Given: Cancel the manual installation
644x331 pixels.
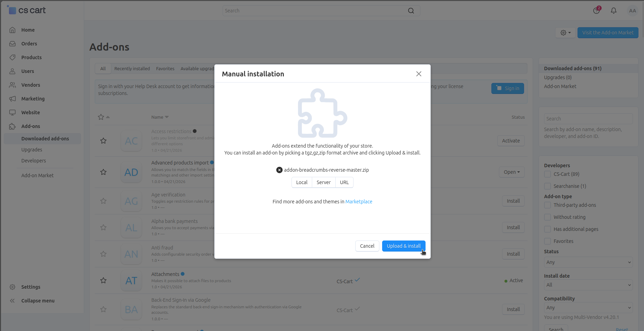Looking at the screenshot, I should pyautogui.click(x=367, y=246).
